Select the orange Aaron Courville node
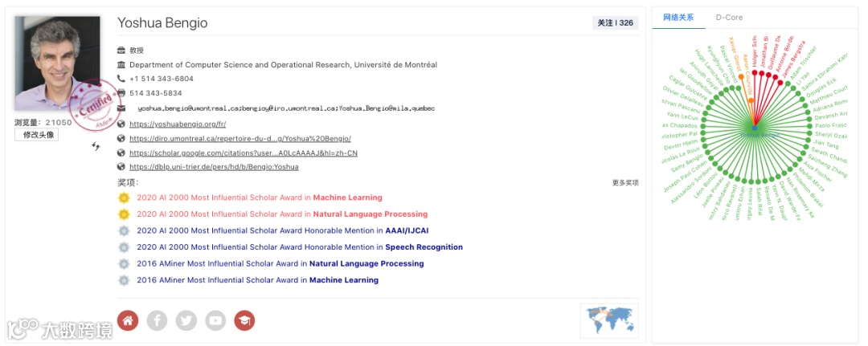The image size is (868, 346). click(751, 100)
